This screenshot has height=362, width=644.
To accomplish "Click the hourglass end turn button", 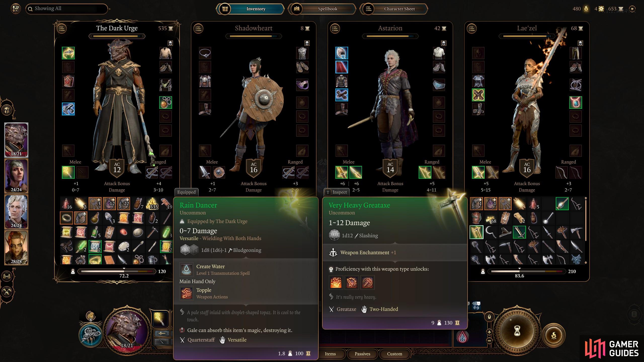I will tap(517, 332).
